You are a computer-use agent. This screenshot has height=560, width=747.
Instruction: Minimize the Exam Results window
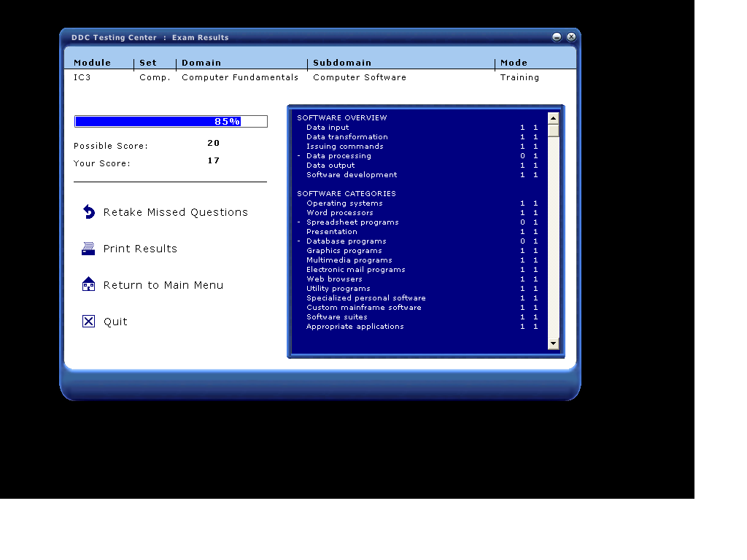pos(557,36)
